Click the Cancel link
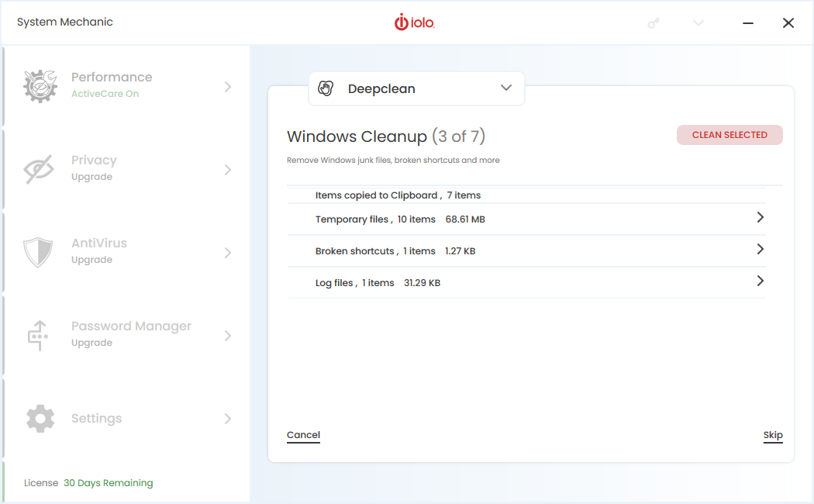The width and height of the screenshot is (814, 504). (303, 435)
